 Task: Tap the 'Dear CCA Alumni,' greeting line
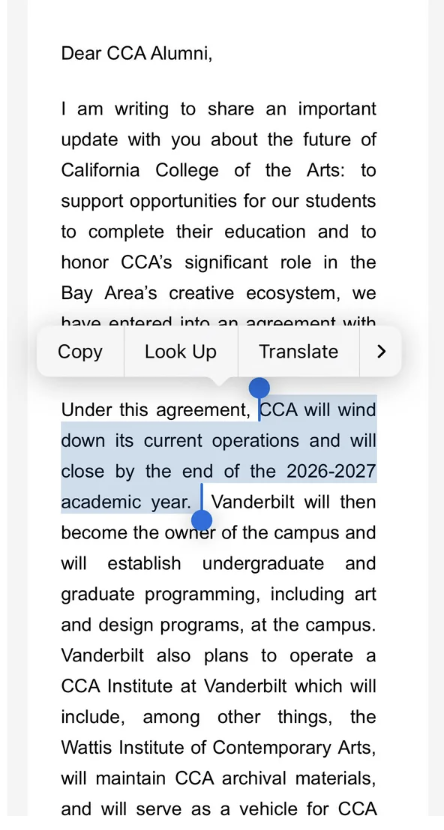tap(137, 53)
